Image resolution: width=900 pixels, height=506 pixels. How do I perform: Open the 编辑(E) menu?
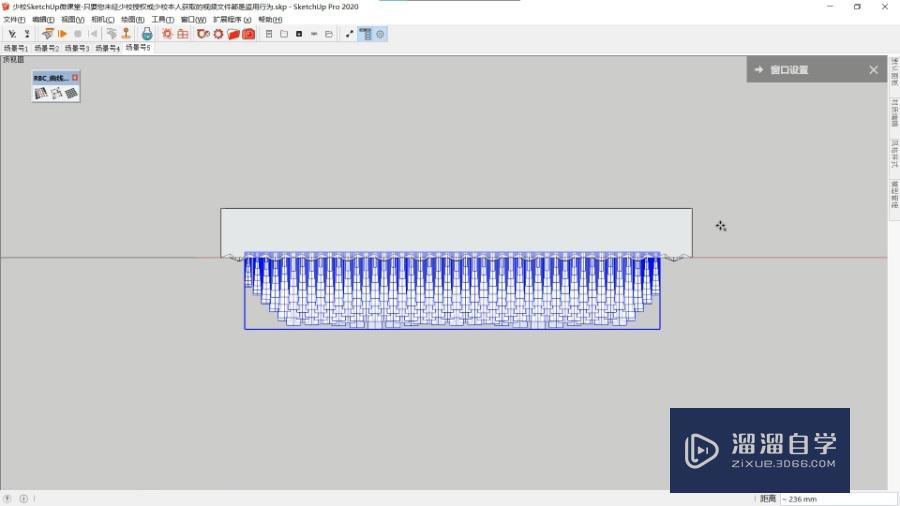(43, 20)
